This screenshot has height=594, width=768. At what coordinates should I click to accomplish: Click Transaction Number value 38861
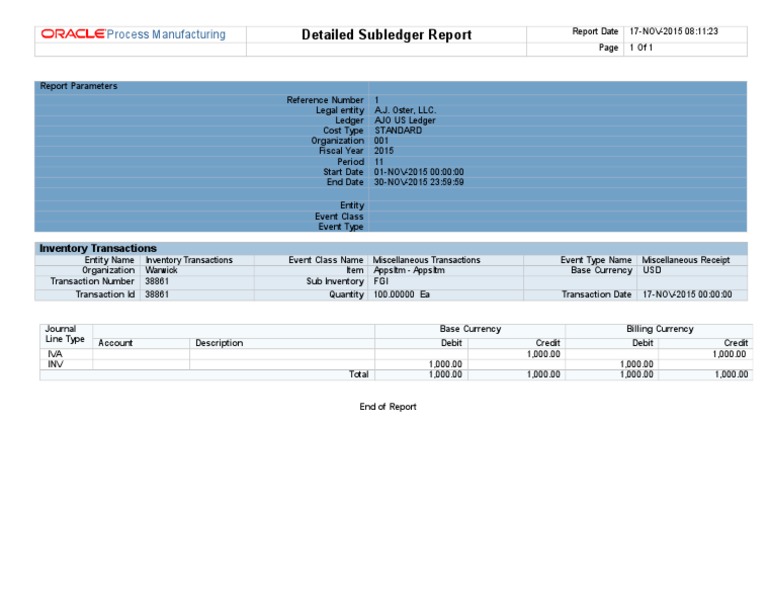point(157,282)
